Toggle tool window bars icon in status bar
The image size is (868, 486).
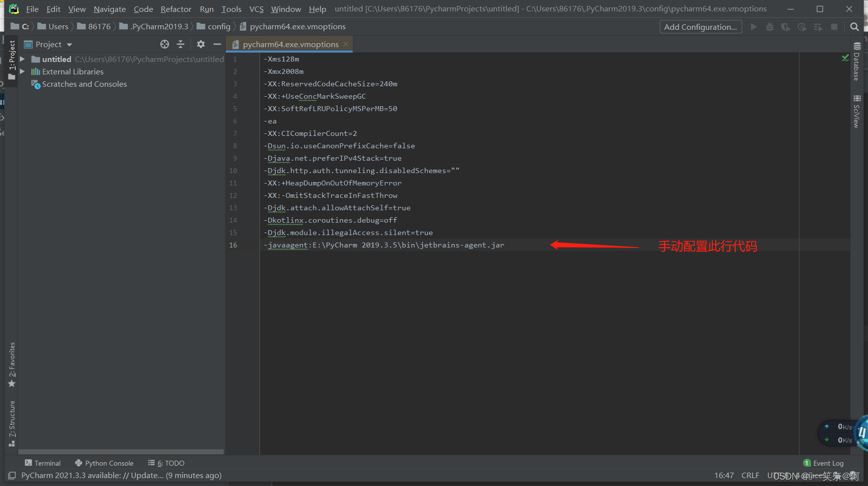coord(12,476)
